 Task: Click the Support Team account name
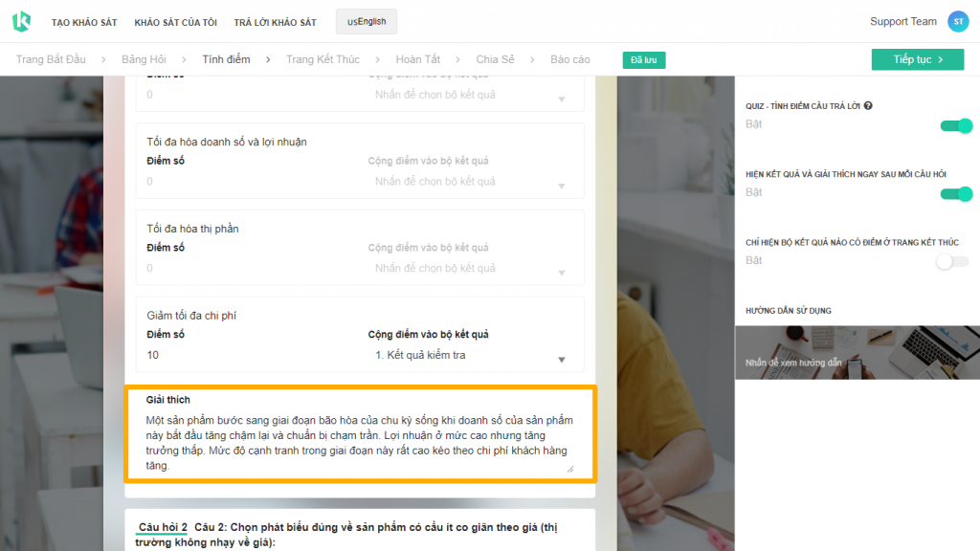(x=903, y=22)
